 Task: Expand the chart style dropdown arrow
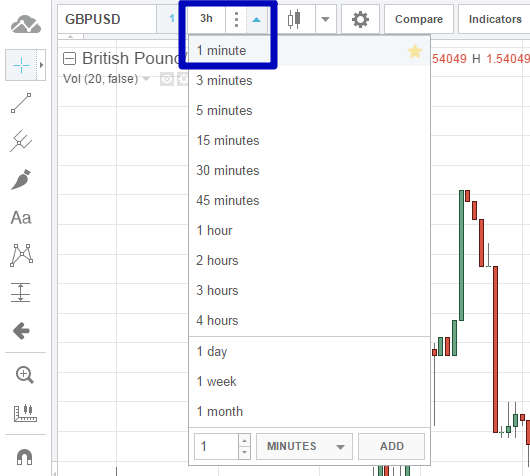tap(326, 19)
